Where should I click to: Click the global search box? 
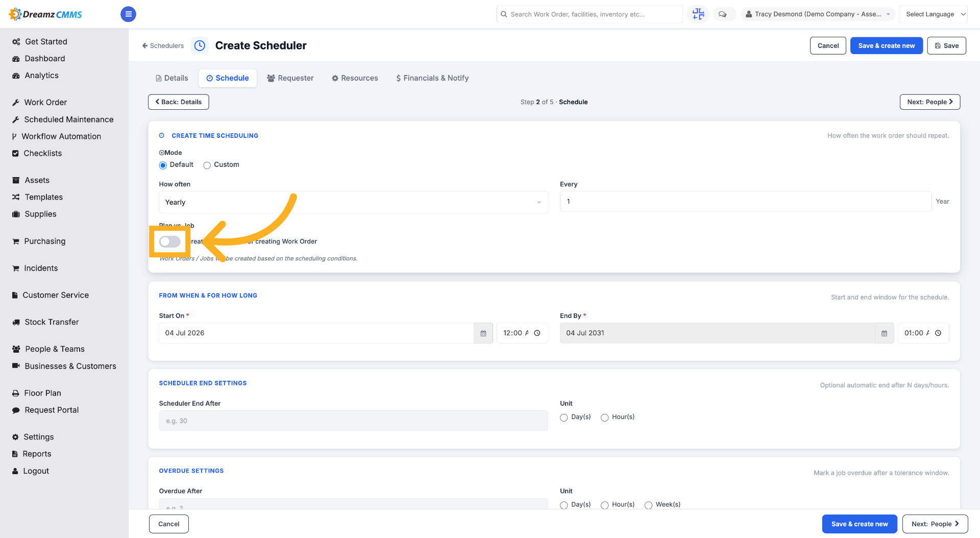point(590,14)
